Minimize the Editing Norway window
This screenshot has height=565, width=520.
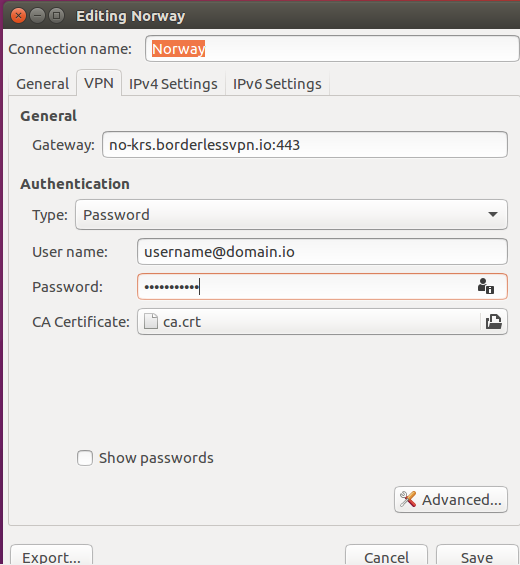[37, 16]
